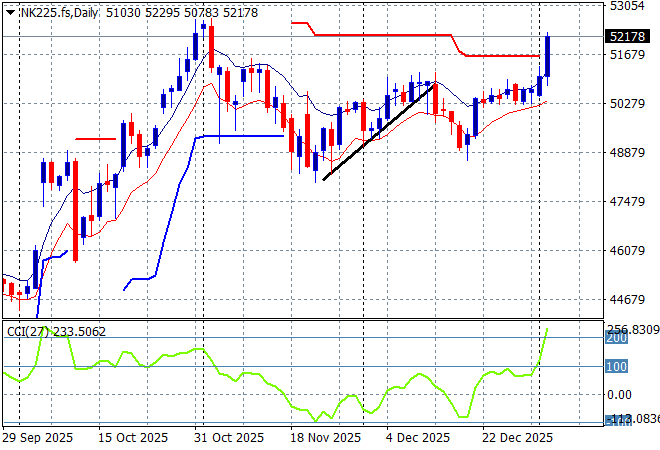
Task: Click the 53054 price axis label
Action: coord(627,6)
